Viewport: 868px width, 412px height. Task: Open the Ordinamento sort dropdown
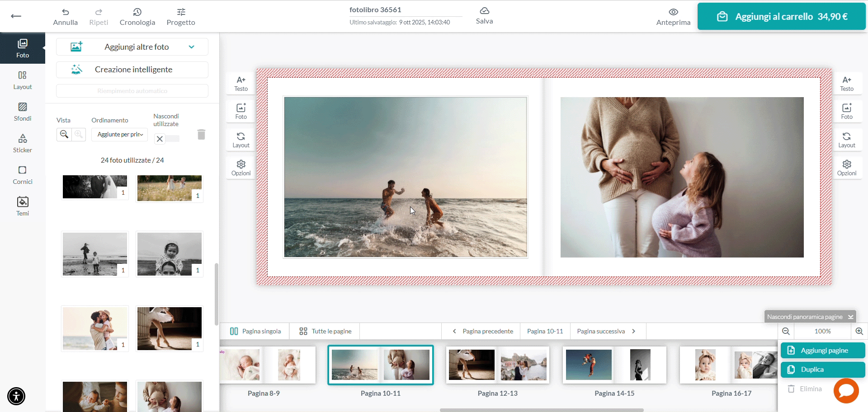tap(120, 135)
